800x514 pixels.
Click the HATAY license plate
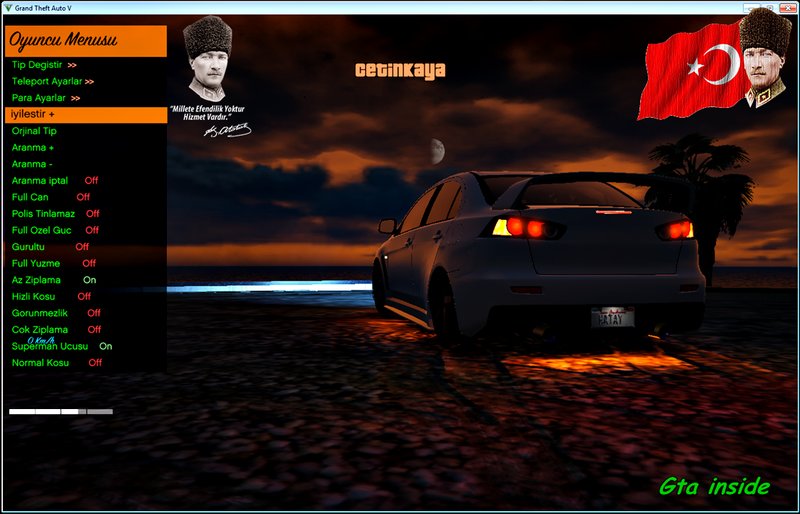[x=612, y=317]
